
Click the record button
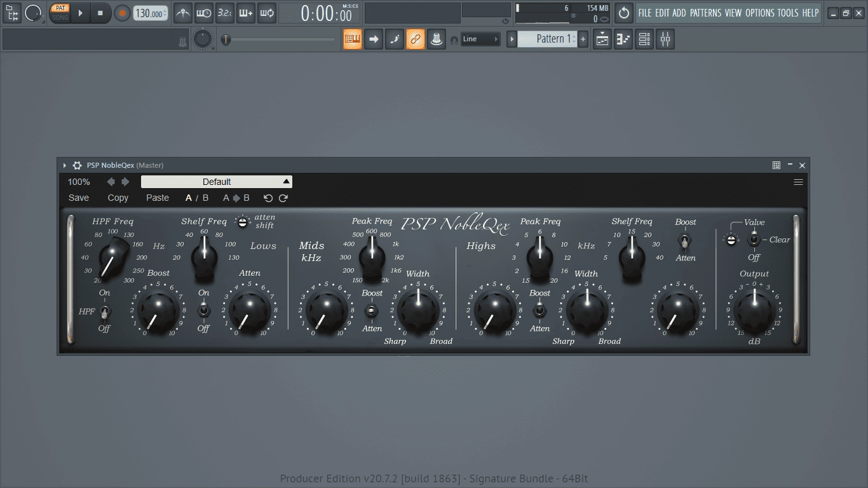point(121,13)
